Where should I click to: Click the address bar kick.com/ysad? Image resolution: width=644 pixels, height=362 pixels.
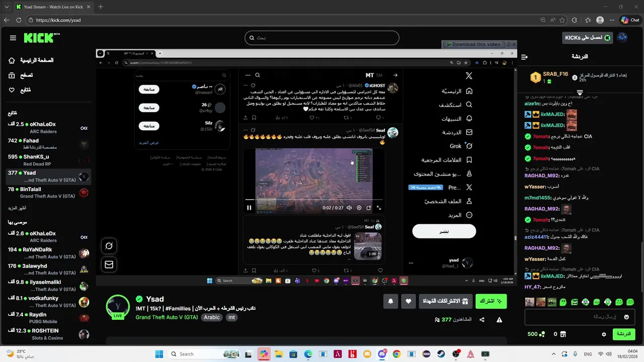pyautogui.click(x=282, y=20)
